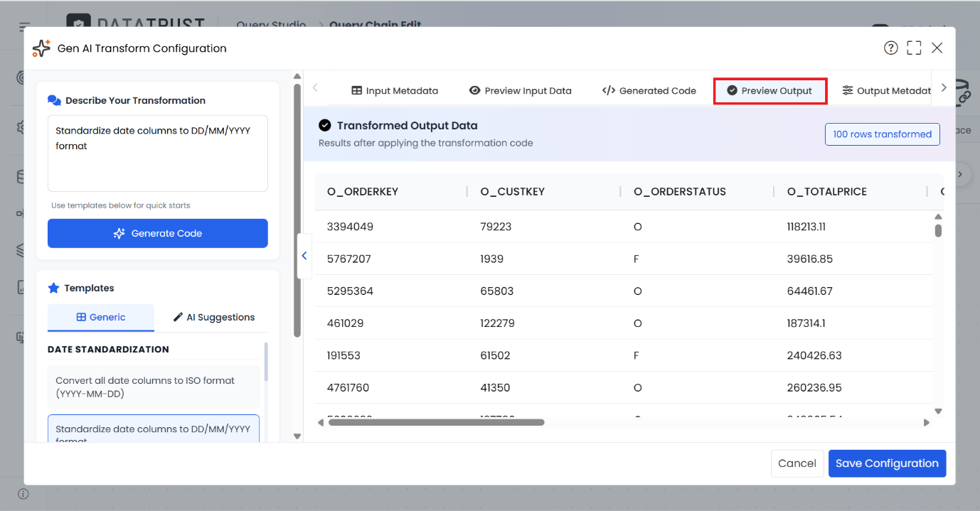Open the Preview Input Data tab
980x511 pixels.
coord(521,91)
